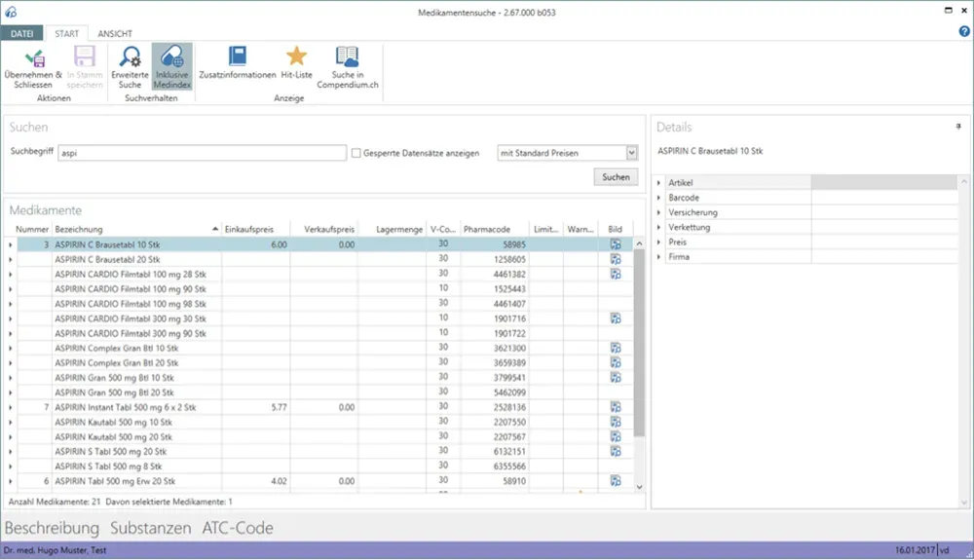Open image icon for ASPIRIN Kautabl 500 mg 10 Stk

click(615, 422)
